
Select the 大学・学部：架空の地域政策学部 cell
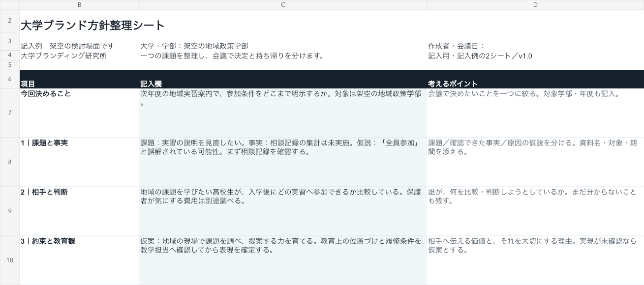coord(283,46)
